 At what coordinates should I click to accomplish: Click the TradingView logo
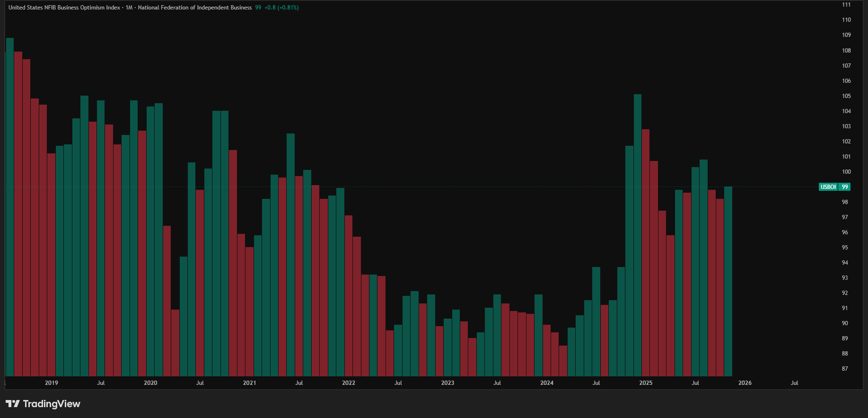pos(43,404)
